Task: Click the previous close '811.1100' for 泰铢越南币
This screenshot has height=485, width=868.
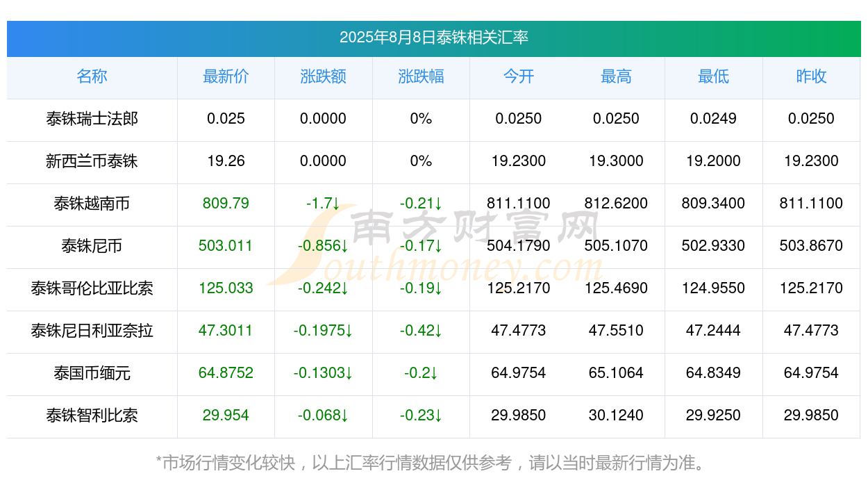Action: point(811,204)
